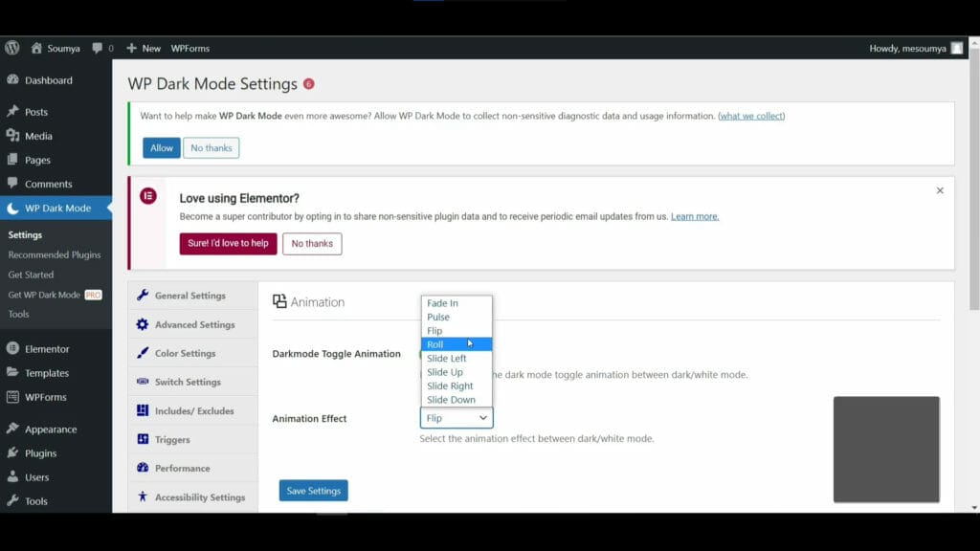Decline the Elementor contributor request

click(312, 244)
